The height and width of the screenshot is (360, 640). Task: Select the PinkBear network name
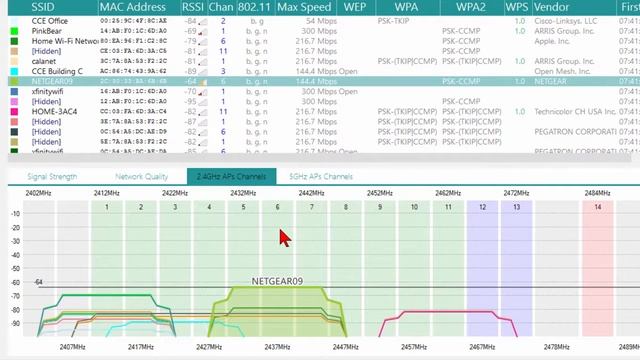47,31
